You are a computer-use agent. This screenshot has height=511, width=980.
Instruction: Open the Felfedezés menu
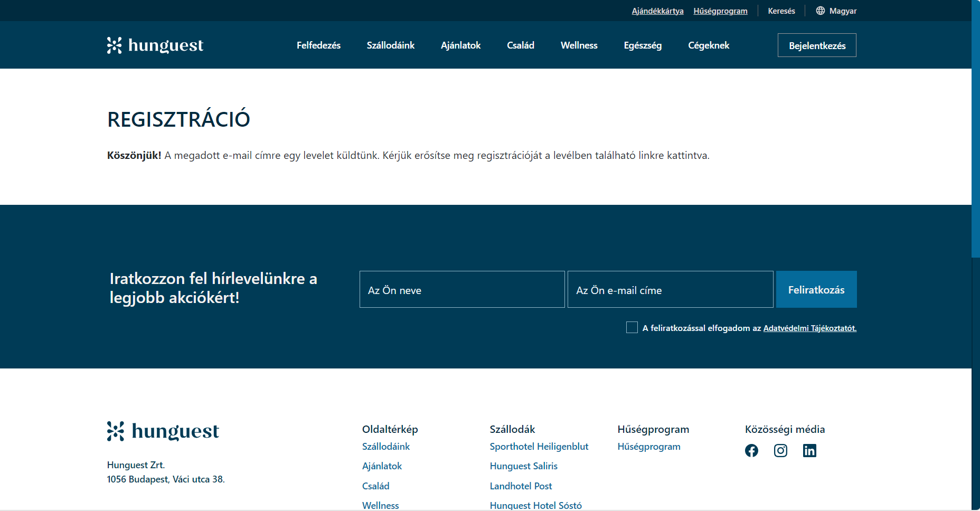318,45
